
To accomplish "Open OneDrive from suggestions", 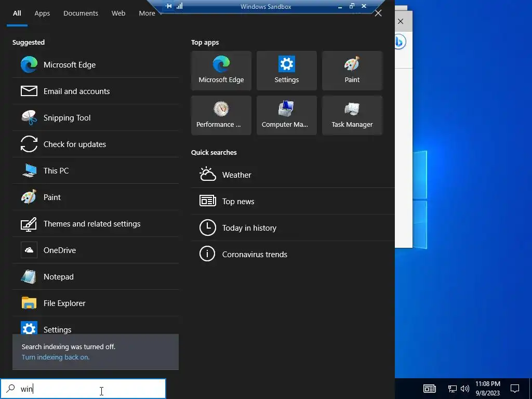I will click(x=96, y=250).
